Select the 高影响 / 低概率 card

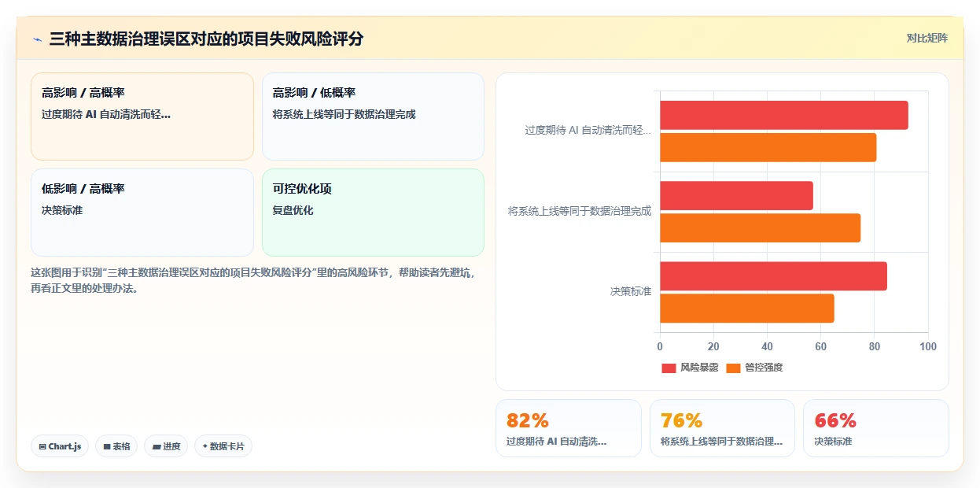[x=373, y=116]
